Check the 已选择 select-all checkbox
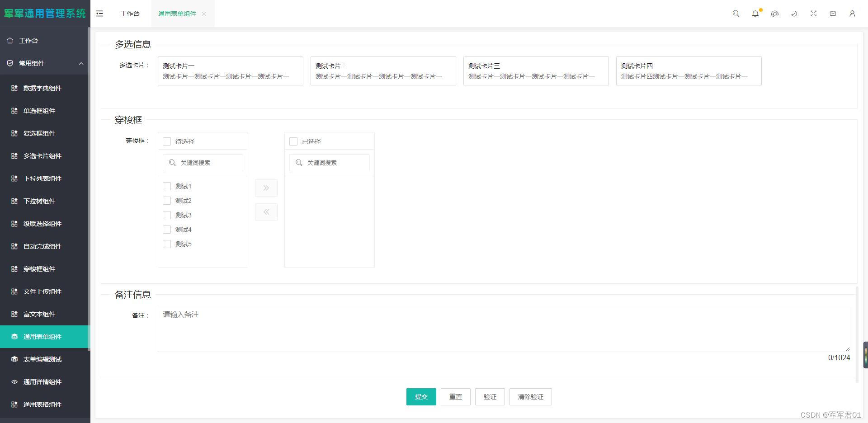Viewport: 868px width, 423px height. pyautogui.click(x=293, y=141)
